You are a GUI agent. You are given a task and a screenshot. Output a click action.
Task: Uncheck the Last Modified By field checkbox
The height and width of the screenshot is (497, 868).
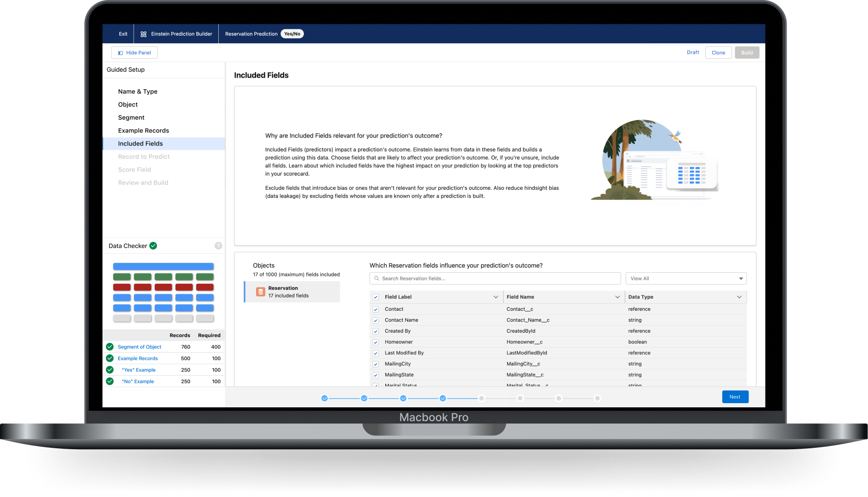point(376,353)
